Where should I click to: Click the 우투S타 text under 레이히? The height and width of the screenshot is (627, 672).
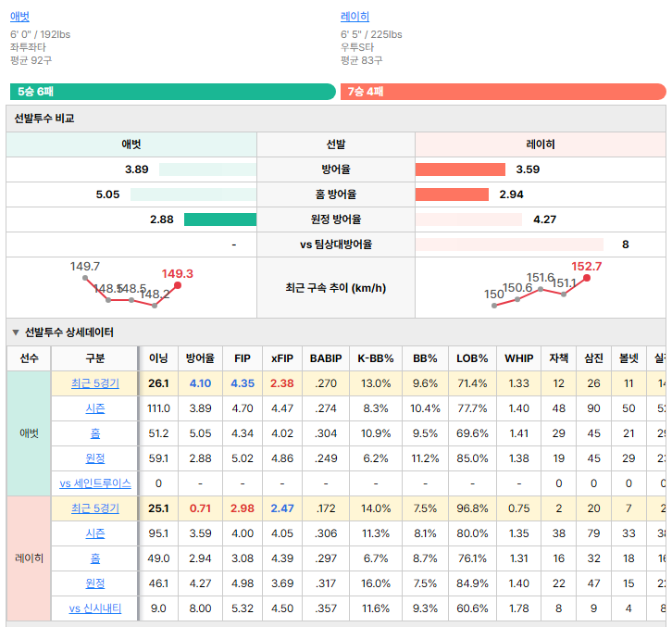(x=357, y=47)
